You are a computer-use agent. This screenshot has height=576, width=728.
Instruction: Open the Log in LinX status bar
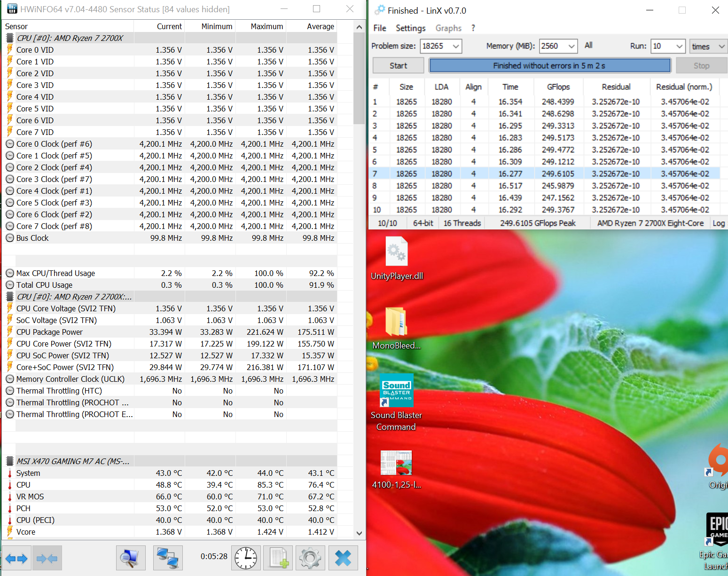point(719,223)
